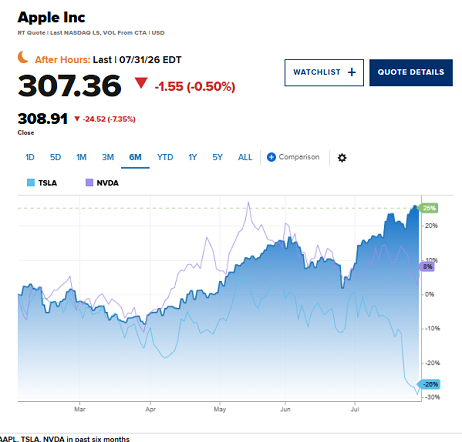Click the green 25% AAPL price tag
The height and width of the screenshot is (442, 462).
coord(428,208)
